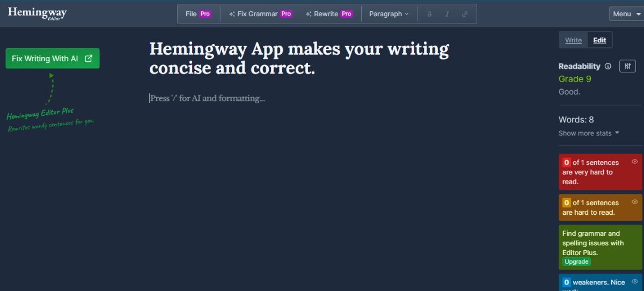
Task: Click the 'Words: 8' counter
Action: (576, 120)
